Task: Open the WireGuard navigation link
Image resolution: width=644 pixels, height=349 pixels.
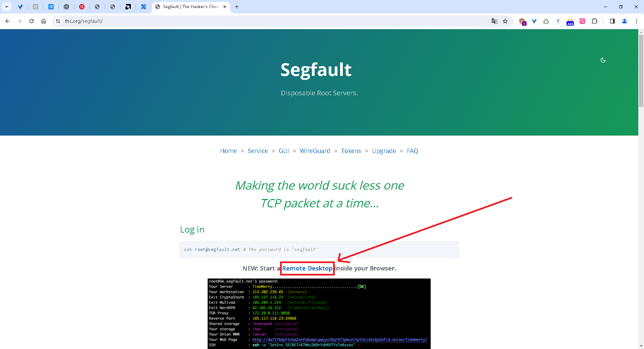Action: click(x=315, y=151)
